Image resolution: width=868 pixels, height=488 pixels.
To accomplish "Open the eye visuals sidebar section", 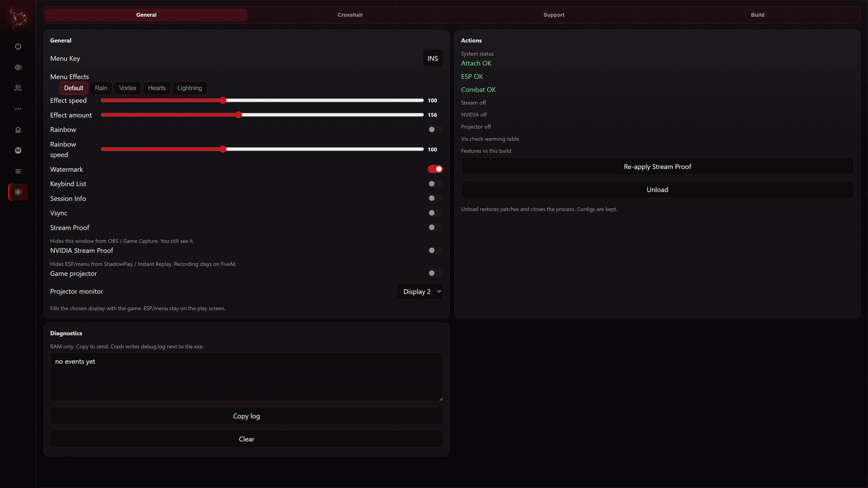I will (18, 67).
